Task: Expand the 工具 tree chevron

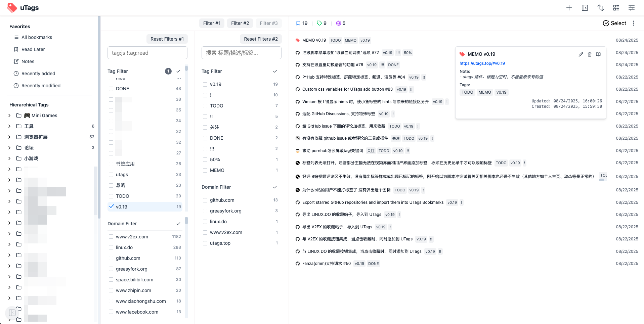Action: tap(9, 126)
